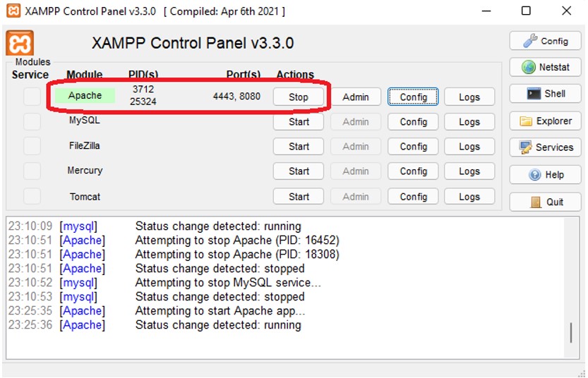Stop the Apache module

tap(298, 97)
